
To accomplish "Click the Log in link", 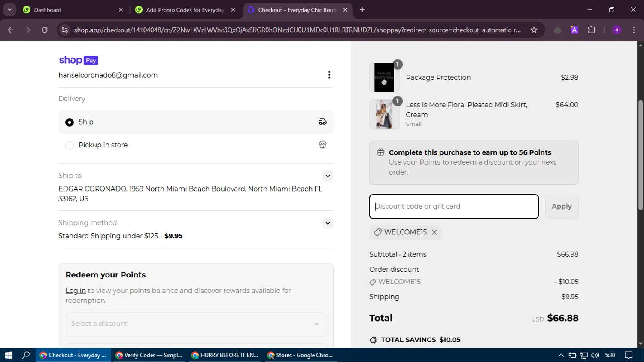I will (76, 291).
